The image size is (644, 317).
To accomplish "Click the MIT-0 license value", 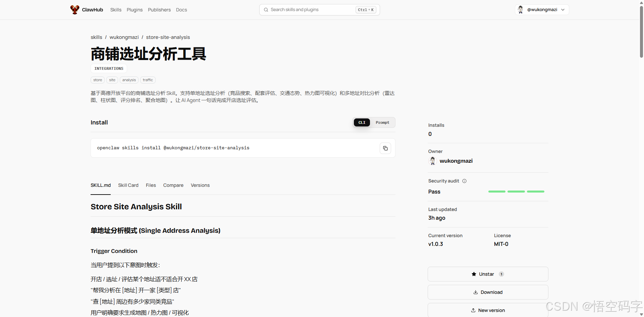I will (501, 244).
